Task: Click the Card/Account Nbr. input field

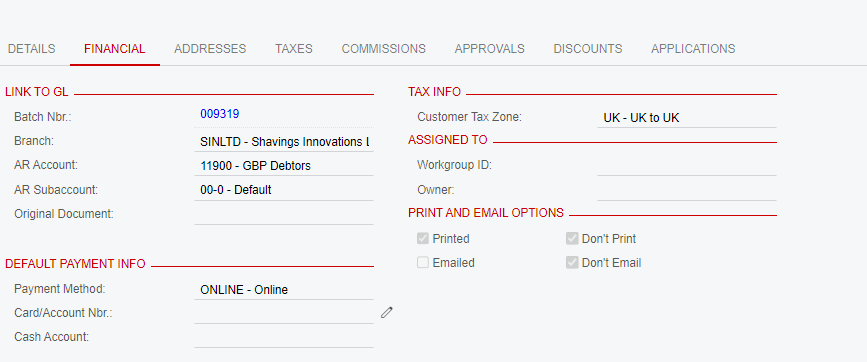Action: point(284,314)
